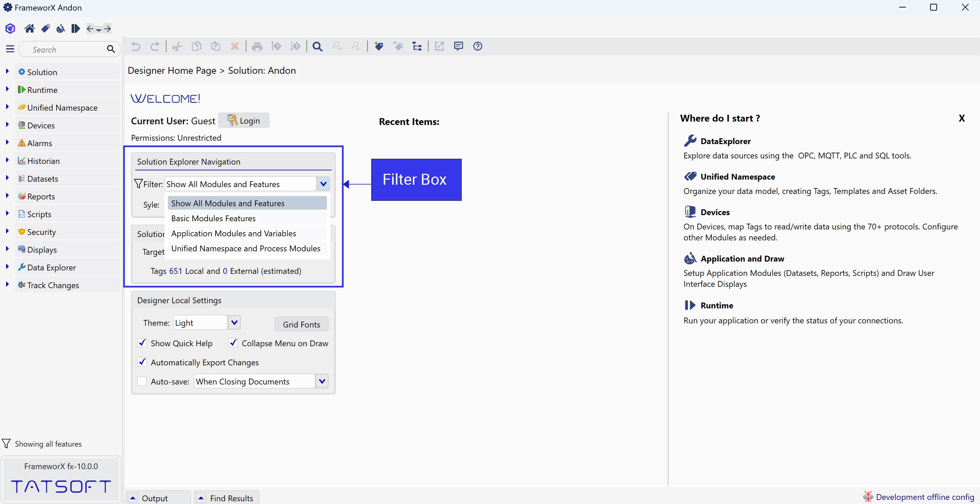Screen dimensions: 980x504
Task: Toggle Automatically Export Changes checkbox
Action: coord(142,362)
